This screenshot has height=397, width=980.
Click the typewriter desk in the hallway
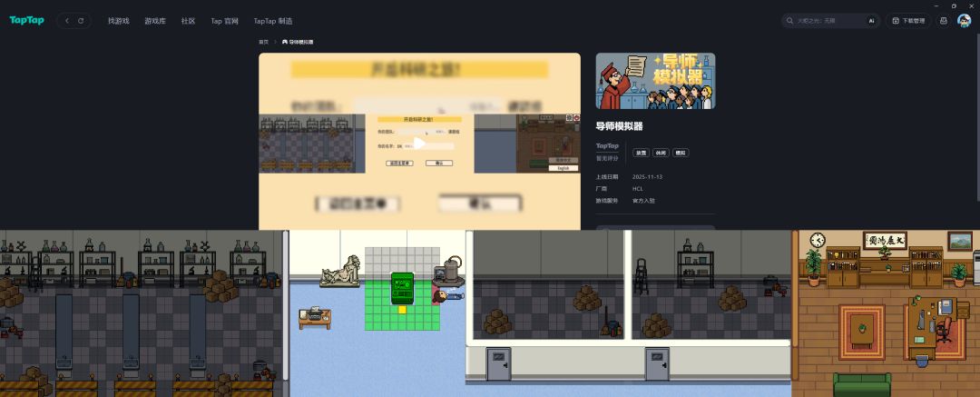click(x=314, y=317)
